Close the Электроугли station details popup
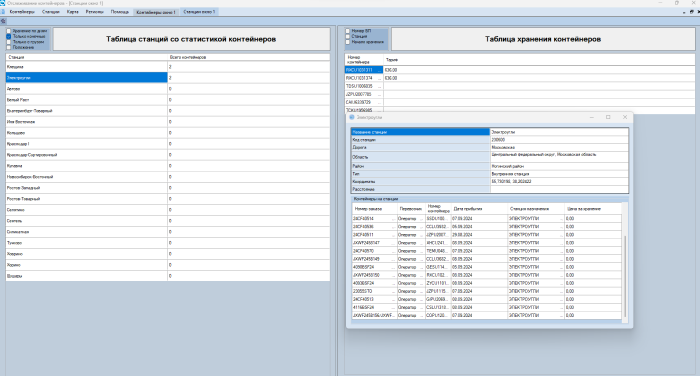 (625, 117)
